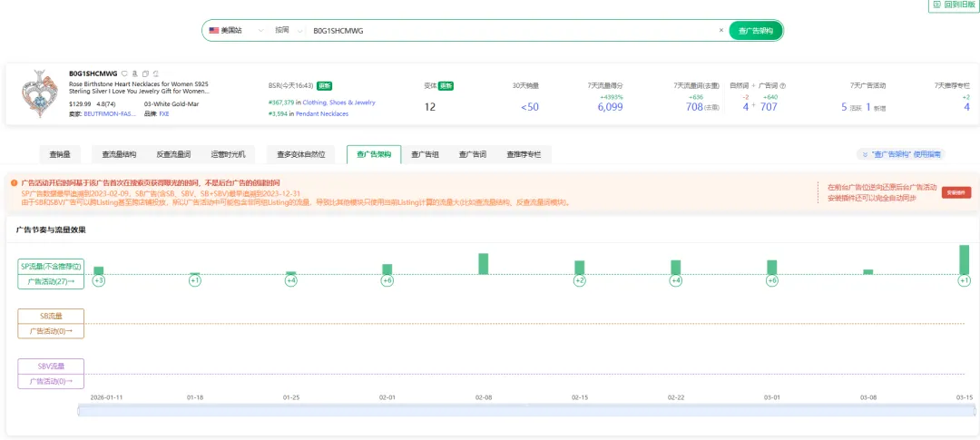
Task: Switch to the 查广告词 tab
Action: coord(472,155)
